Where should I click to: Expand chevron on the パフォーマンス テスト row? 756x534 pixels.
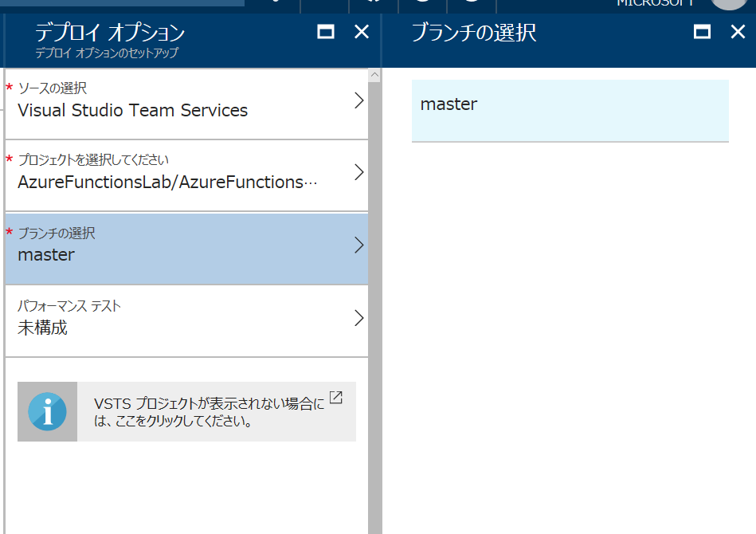point(358,318)
